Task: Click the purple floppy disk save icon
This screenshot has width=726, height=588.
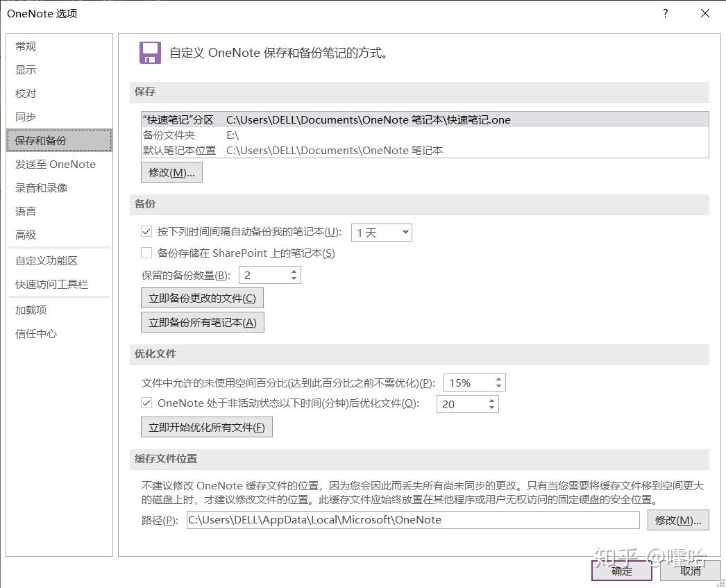Action: click(150, 53)
